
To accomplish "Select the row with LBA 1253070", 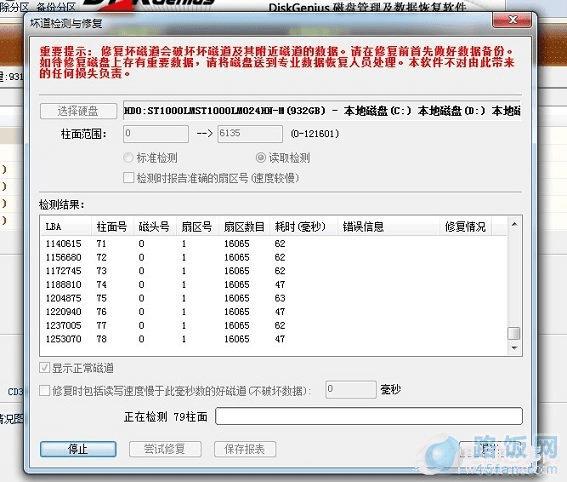I will [274, 339].
